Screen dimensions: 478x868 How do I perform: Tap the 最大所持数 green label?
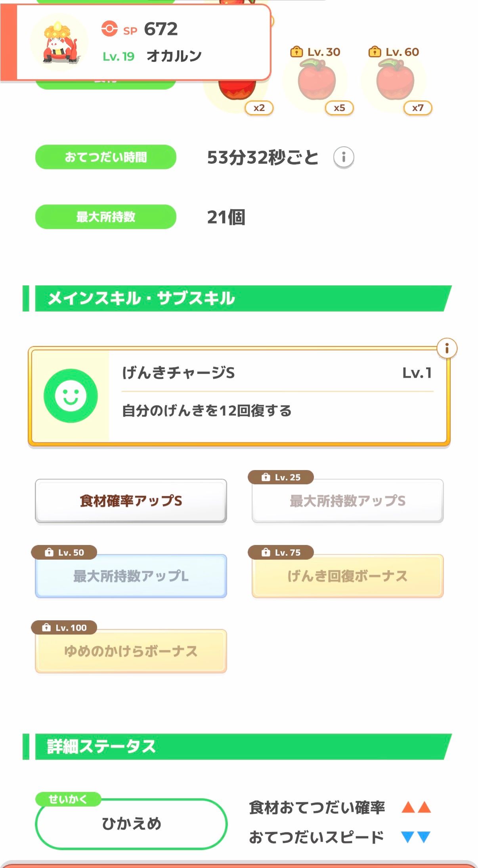point(105,217)
